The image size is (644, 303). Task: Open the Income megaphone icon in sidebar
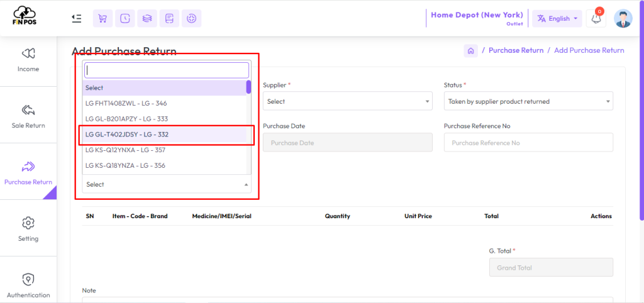coord(28,53)
